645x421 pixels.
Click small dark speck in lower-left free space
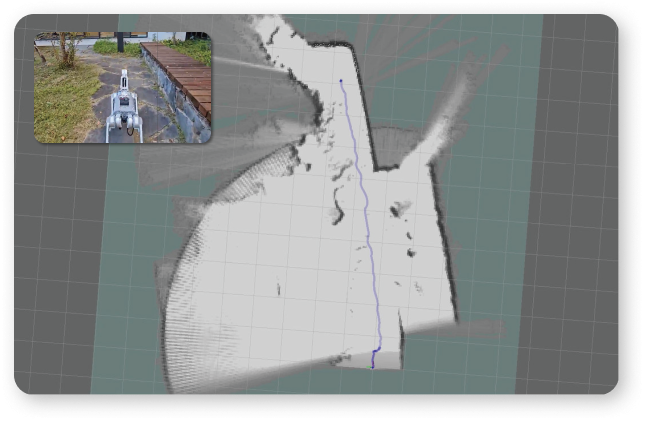pos(277,289)
